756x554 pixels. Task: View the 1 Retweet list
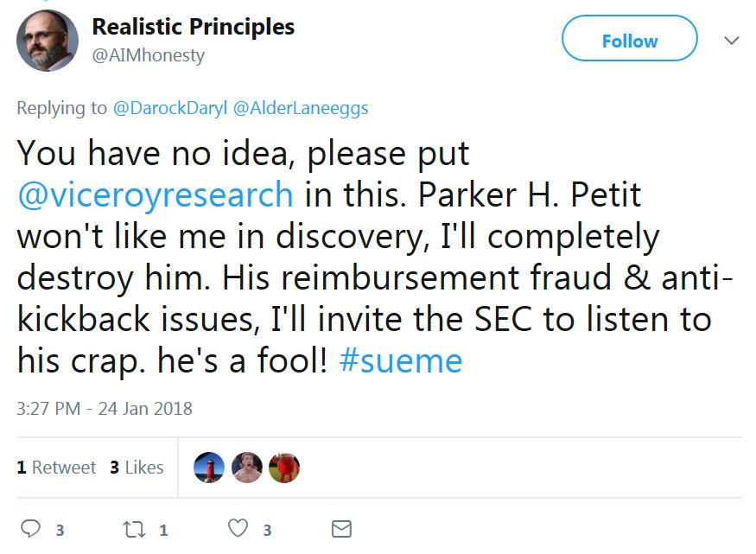pyautogui.click(x=56, y=468)
